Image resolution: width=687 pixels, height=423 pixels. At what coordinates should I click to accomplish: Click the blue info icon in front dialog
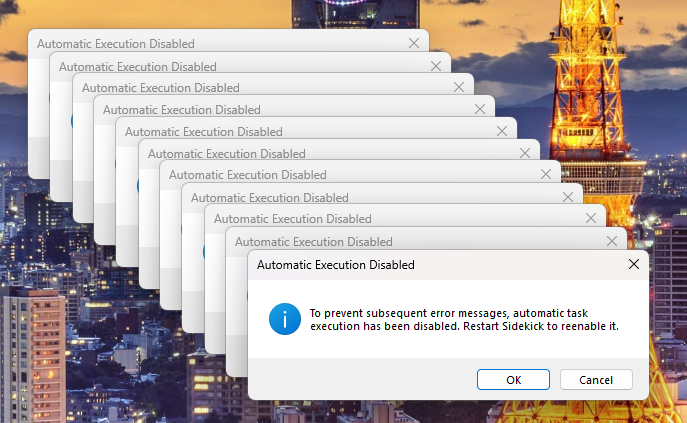285,319
